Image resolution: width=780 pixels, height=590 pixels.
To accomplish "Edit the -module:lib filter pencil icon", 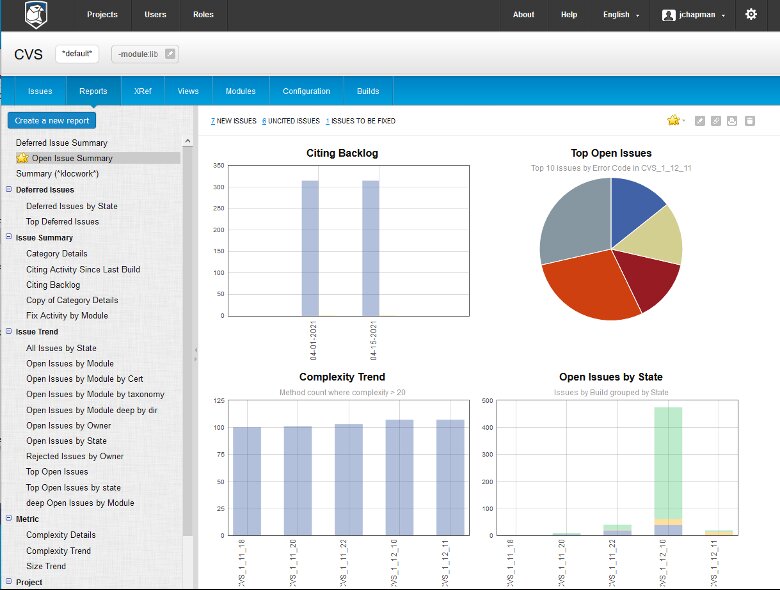I will (x=170, y=54).
